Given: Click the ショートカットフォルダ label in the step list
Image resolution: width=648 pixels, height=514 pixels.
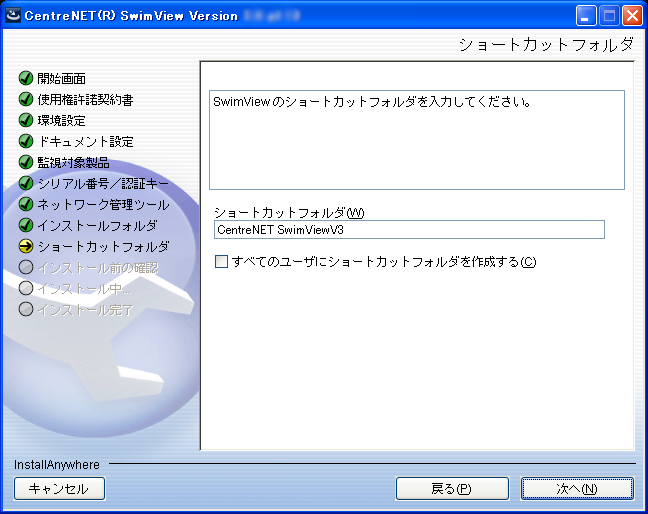Looking at the screenshot, I should [x=103, y=247].
